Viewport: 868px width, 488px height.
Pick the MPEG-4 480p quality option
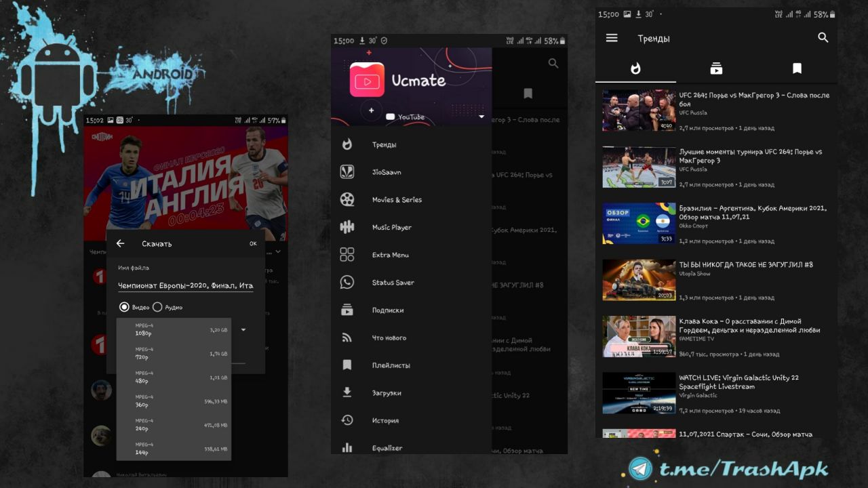174,378
